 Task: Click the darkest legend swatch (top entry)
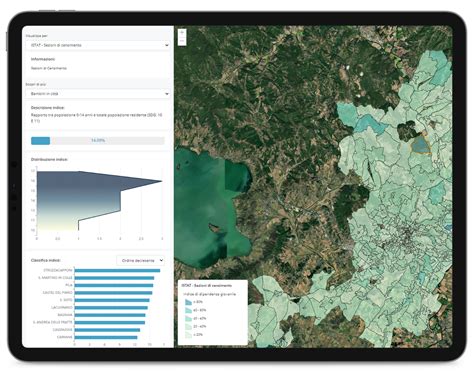tap(188, 302)
